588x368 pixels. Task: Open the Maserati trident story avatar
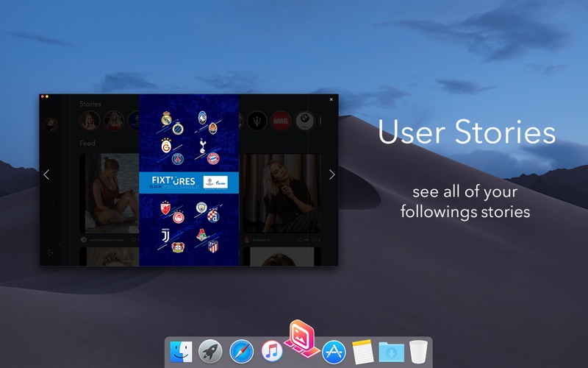tap(257, 121)
